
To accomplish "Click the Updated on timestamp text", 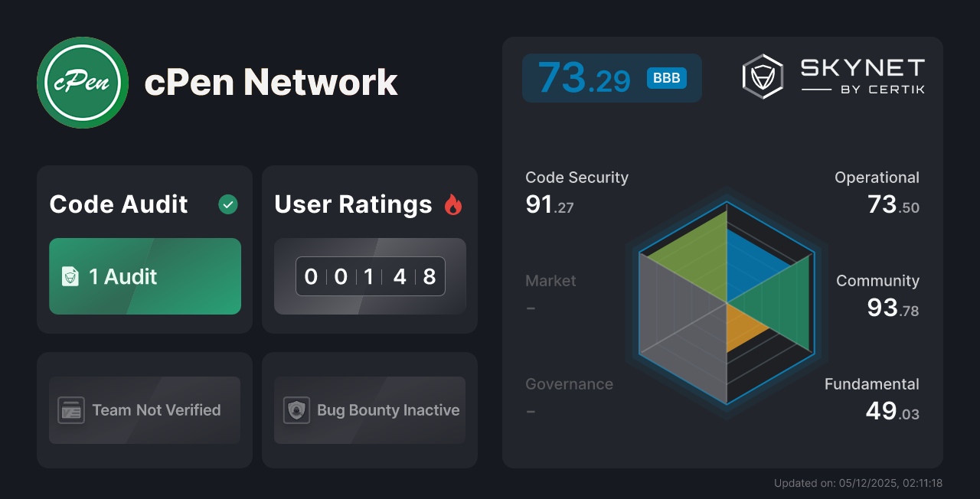I will point(858,483).
